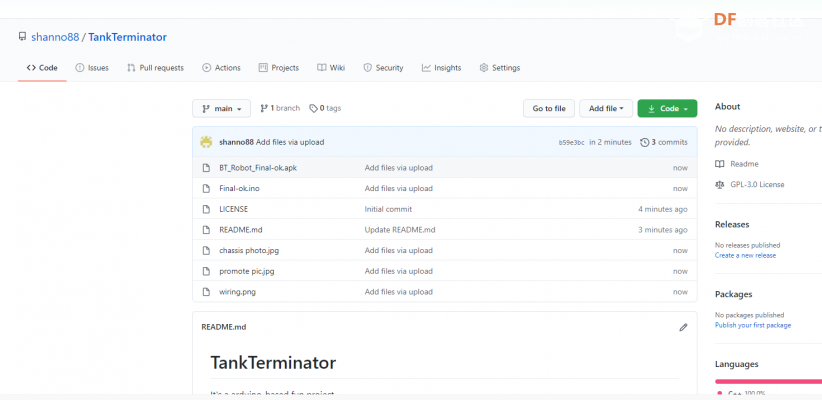Viewport: 822px width, 400px height.
Task: Expand the main branch dropdown
Action: (221, 109)
